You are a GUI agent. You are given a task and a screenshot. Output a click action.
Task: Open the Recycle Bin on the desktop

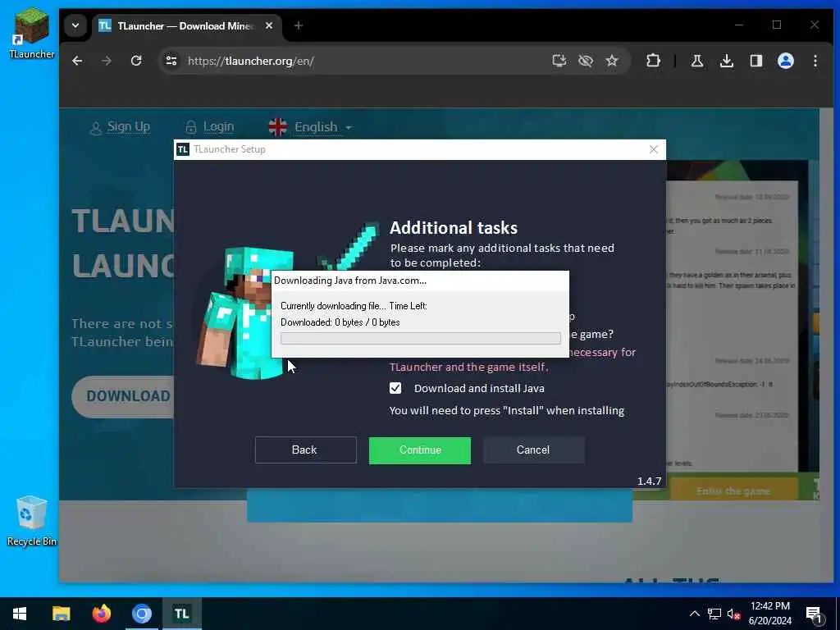click(32, 521)
